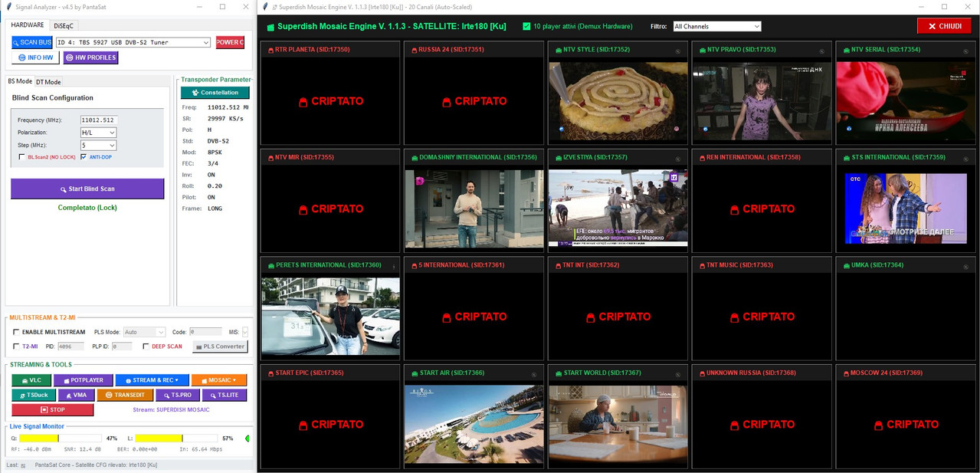Viewport: 980px width, 473px height.
Task: Click the small round icon on STS INTERNATIONAL header
Action: pos(966,159)
